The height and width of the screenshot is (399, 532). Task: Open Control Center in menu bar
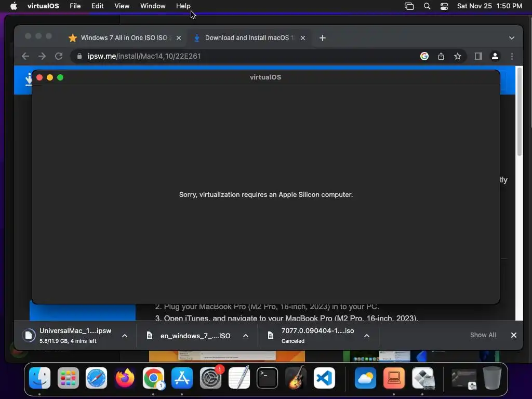click(444, 6)
